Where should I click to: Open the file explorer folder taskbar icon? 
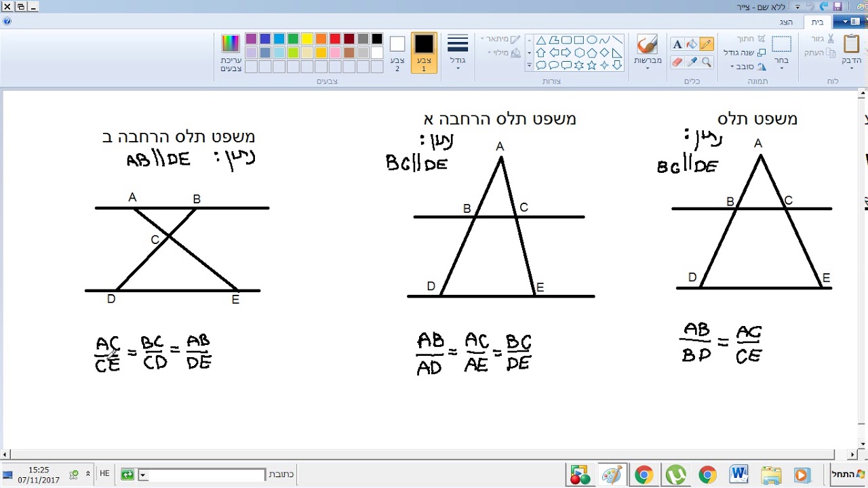771,474
